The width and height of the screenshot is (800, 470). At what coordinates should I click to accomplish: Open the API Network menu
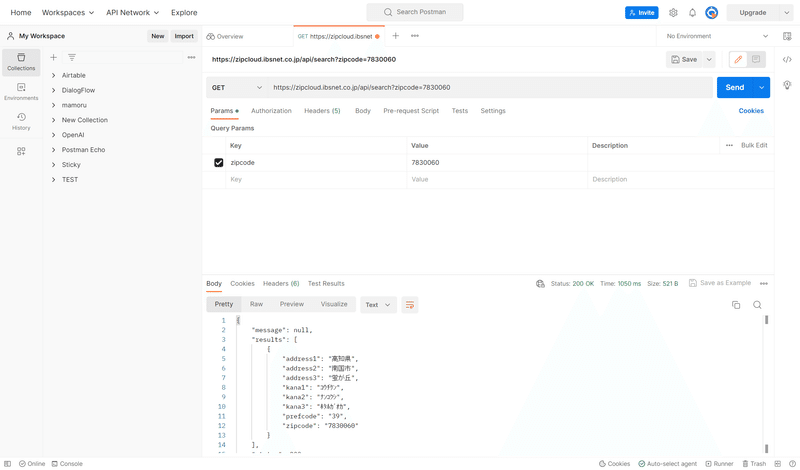pyautogui.click(x=133, y=12)
